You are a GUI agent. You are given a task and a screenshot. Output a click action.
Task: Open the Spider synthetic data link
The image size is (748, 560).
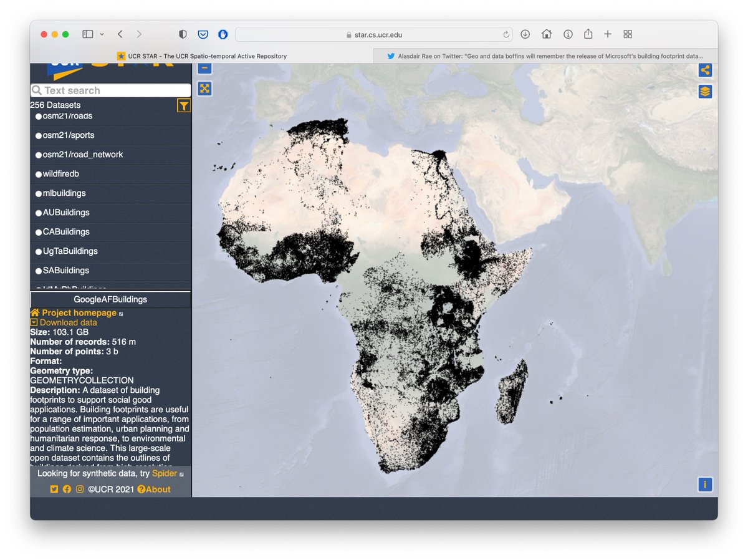point(165,473)
